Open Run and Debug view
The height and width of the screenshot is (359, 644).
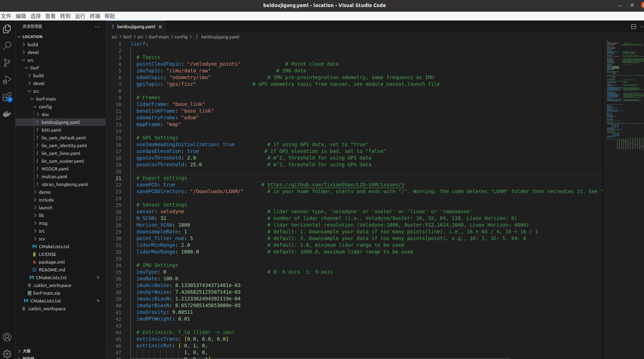pos(7,80)
